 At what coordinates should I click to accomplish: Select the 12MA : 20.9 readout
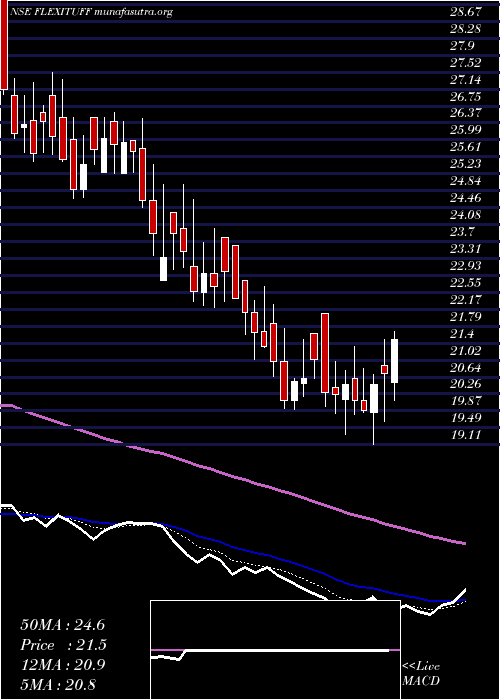point(62,665)
